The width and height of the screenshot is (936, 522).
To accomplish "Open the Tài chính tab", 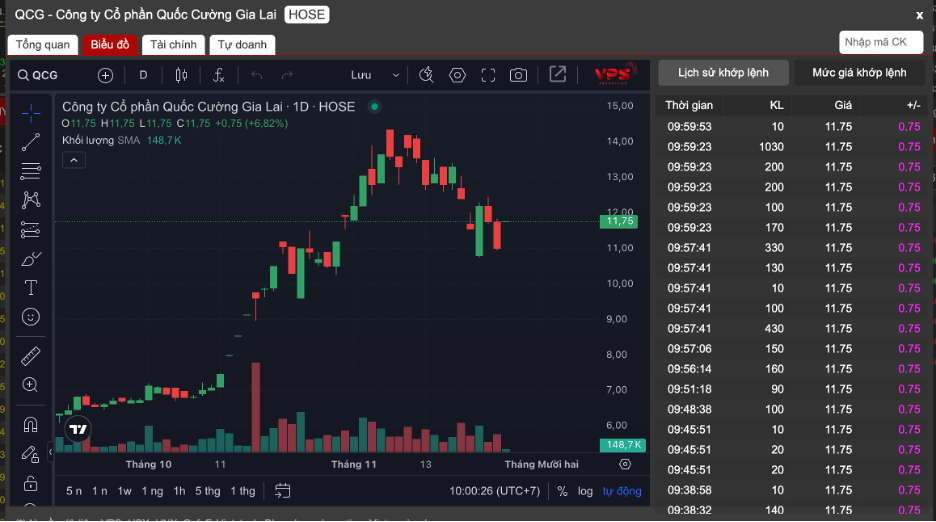I will point(173,45).
